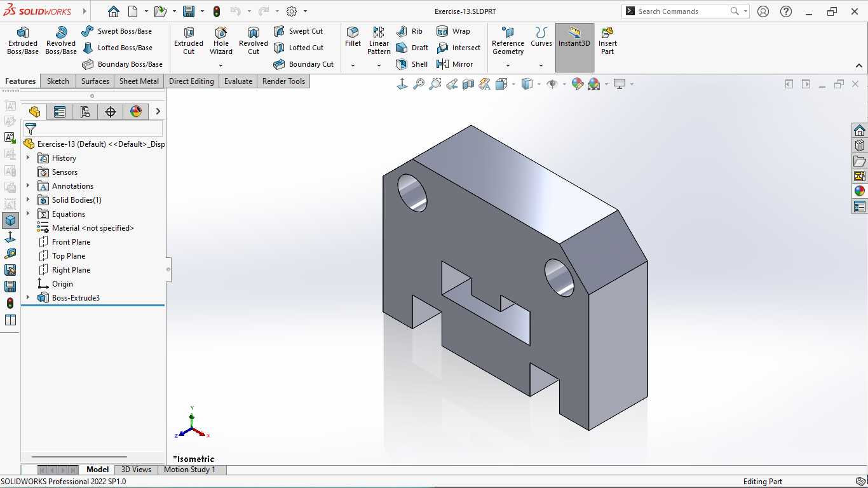Screen dimensions: 868x488
Task: Open the PropertyManager tab icon
Action: (60, 112)
